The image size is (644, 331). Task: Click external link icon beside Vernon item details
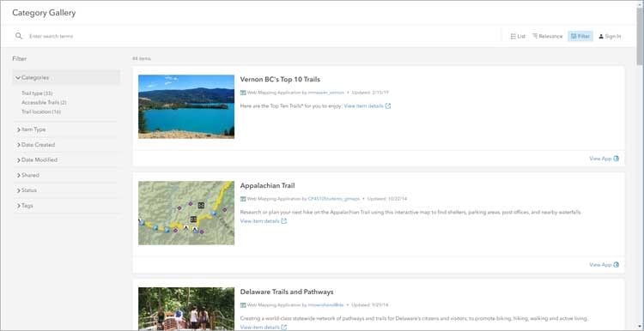tap(388, 105)
